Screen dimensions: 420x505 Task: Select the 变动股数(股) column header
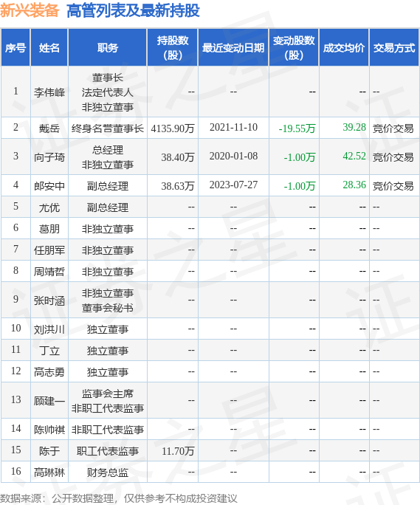[x=294, y=48]
